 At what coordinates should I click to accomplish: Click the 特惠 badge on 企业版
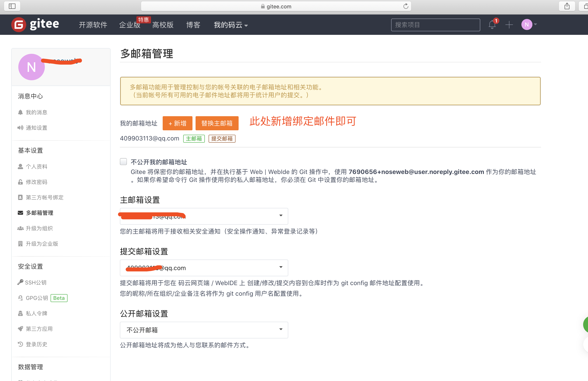(143, 19)
